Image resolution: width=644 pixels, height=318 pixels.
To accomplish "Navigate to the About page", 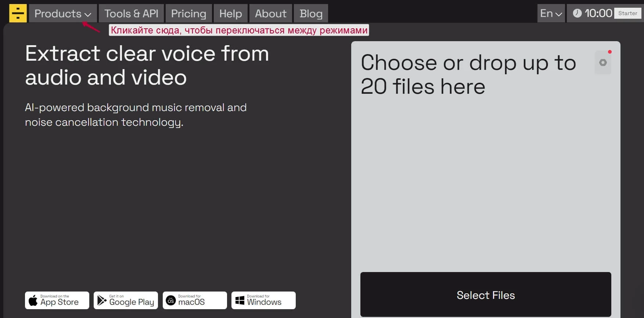I will pos(270,14).
